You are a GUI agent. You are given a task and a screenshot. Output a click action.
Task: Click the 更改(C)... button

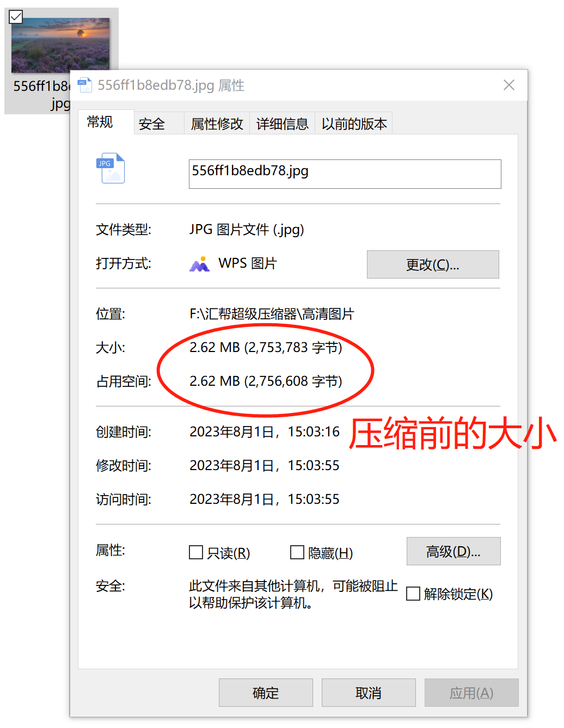tap(433, 264)
